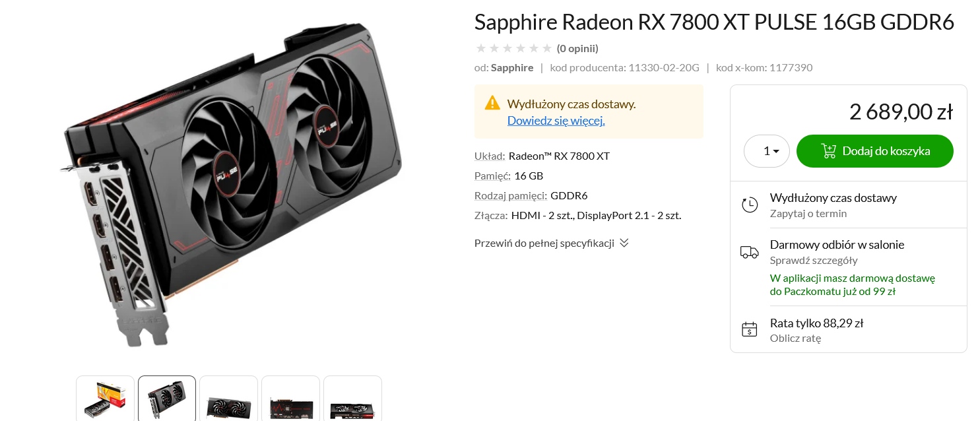Click Oblicz ratę to calculate installment
This screenshot has width=980, height=421.
point(795,339)
